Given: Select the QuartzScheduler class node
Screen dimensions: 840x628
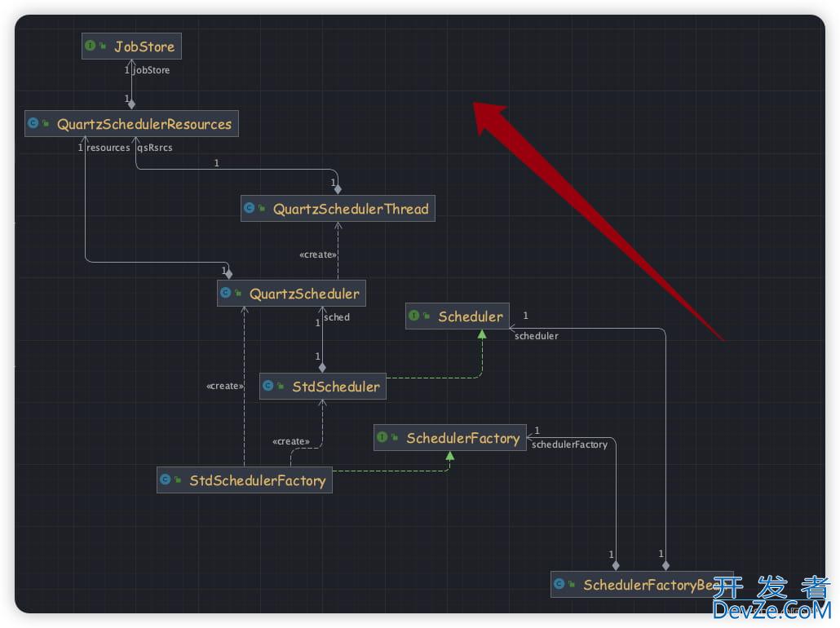Looking at the screenshot, I should pos(291,293).
